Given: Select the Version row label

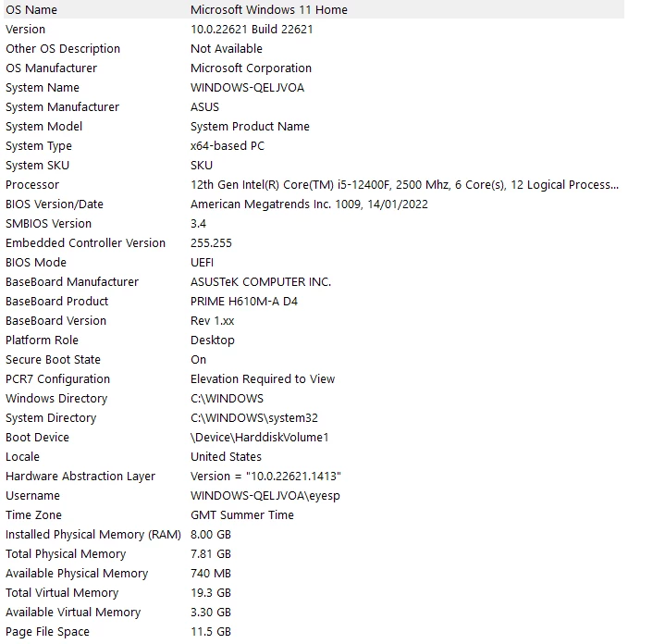Looking at the screenshot, I should pyautogui.click(x=26, y=30).
